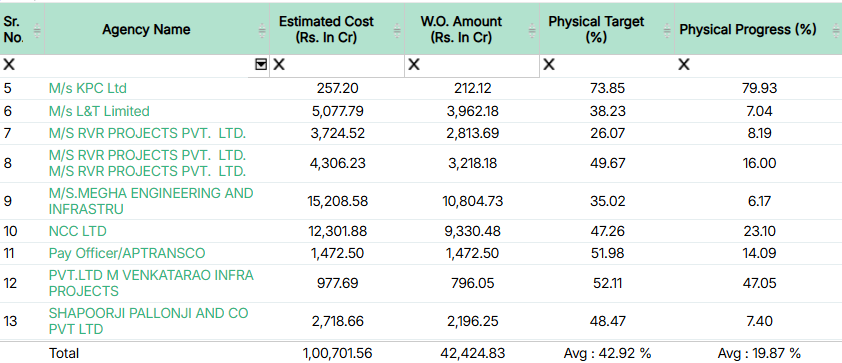
Task: Click the Agency Name column header
Action: click(x=147, y=30)
